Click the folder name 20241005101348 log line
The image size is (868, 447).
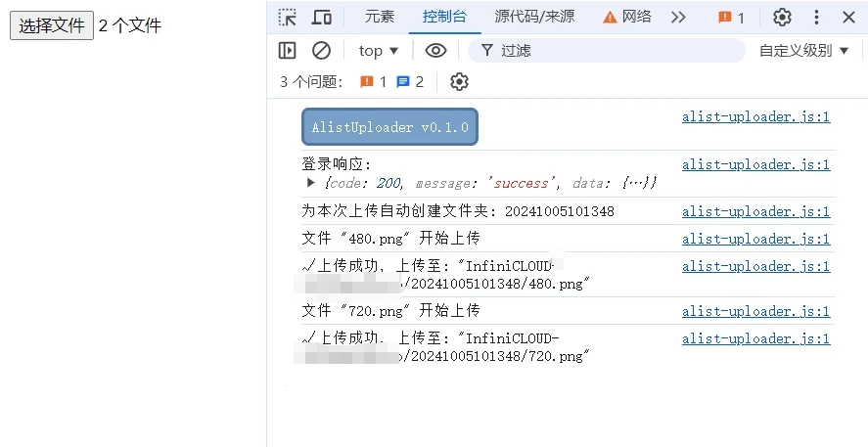coord(458,210)
